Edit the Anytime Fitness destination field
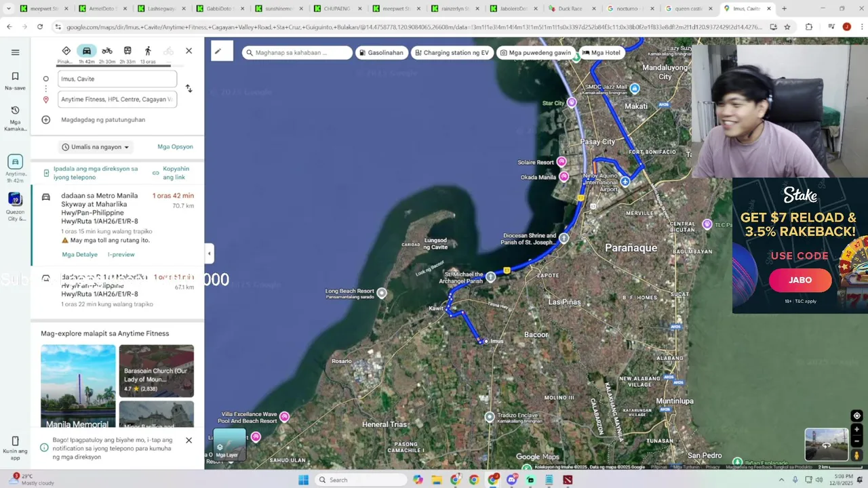 pos(117,99)
